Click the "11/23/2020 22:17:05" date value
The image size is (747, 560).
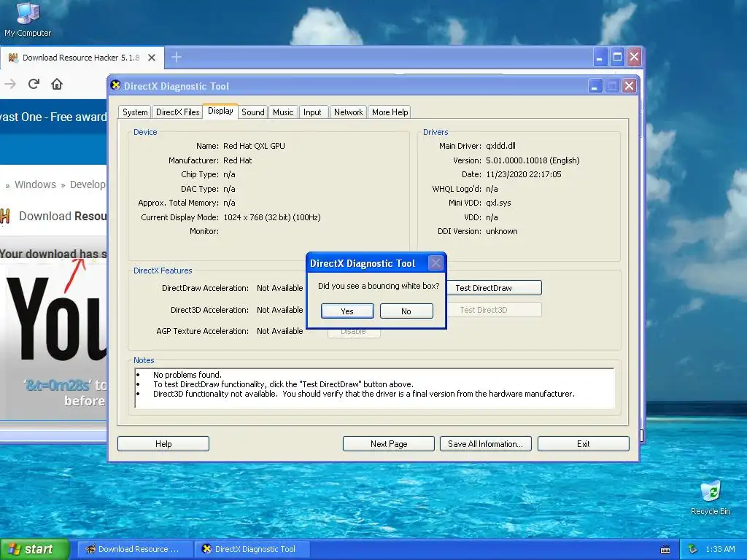(x=524, y=174)
